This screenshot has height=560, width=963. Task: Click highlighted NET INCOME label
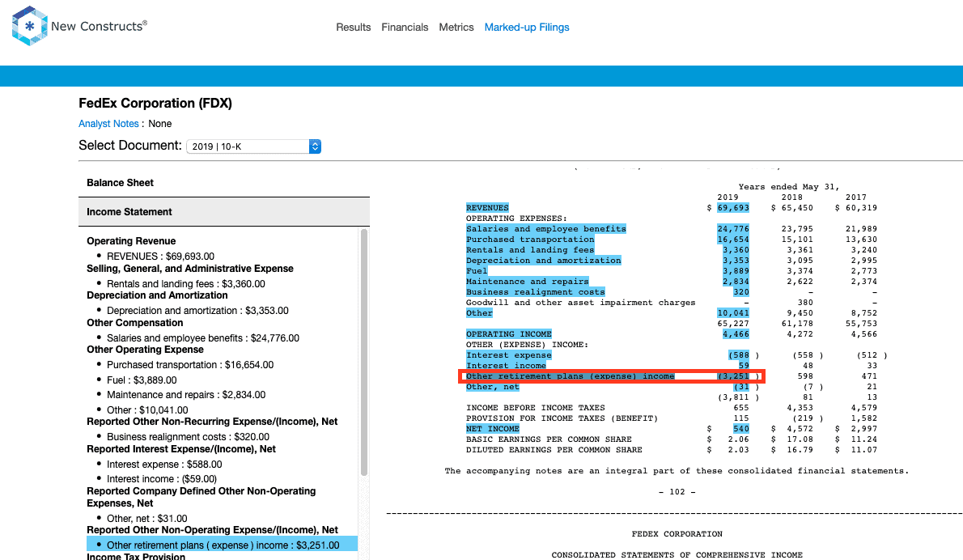tap(493, 429)
